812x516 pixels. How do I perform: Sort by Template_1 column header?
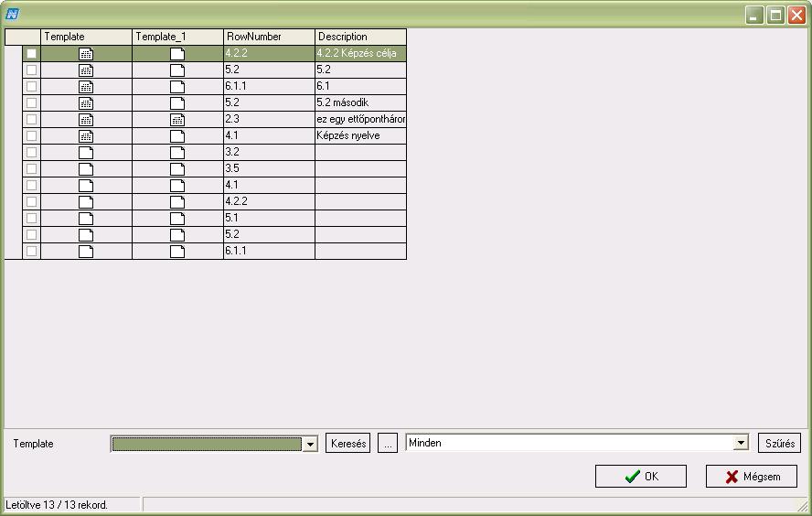177,37
